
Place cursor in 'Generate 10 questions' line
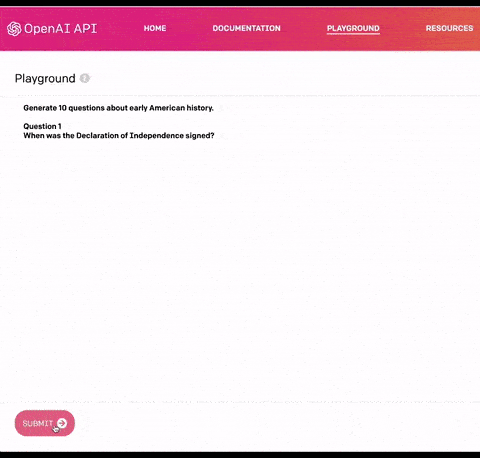pyautogui.click(x=118, y=108)
